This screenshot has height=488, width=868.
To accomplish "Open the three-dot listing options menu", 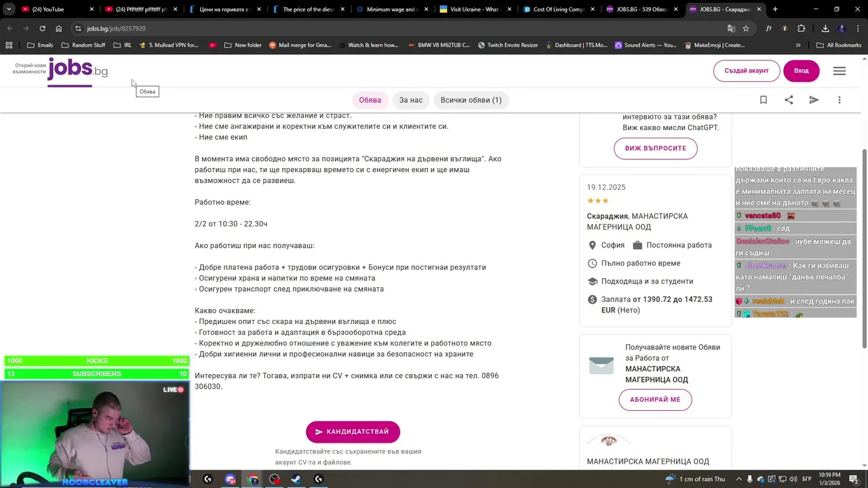I will point(840,100).
